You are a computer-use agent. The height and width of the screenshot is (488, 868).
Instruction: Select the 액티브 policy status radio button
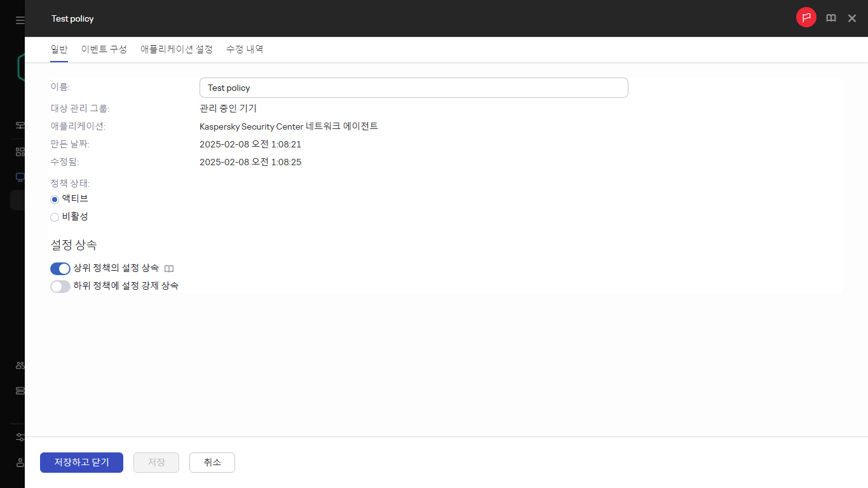pos(54,199)
